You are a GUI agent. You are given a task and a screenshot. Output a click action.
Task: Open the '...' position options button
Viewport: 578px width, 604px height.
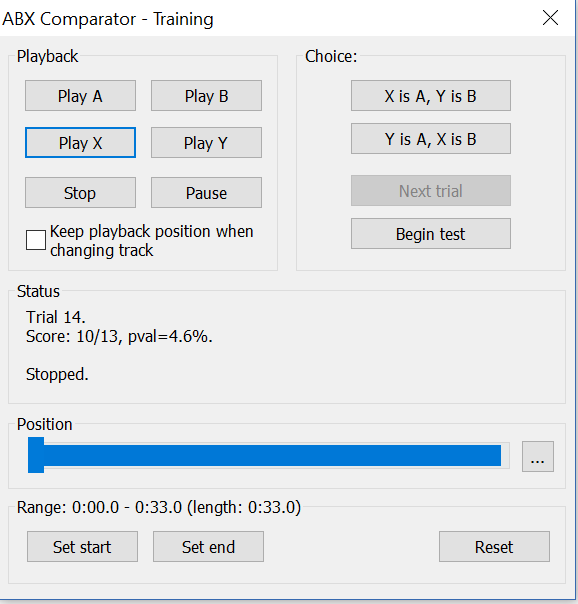coord(538,456)
